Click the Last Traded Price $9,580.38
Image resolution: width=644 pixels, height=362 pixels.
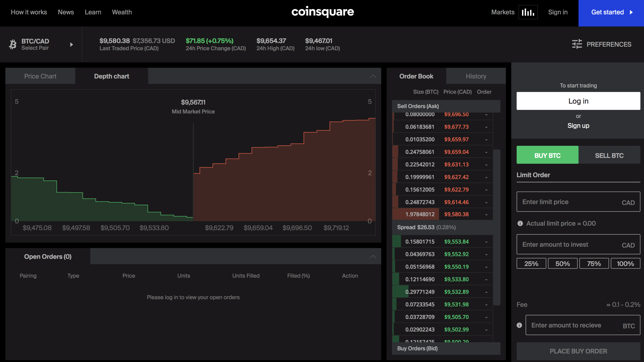pyautogui.click(x=115, y=41)
